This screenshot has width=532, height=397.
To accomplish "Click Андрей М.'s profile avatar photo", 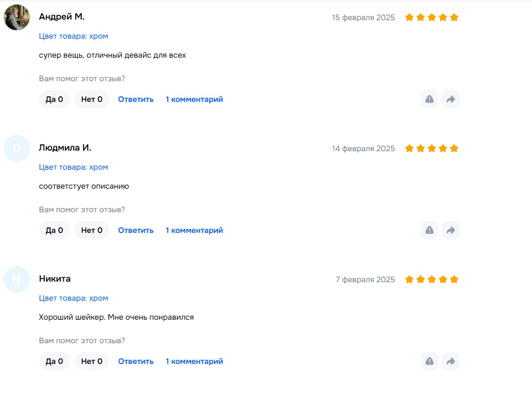I will click(x=17, y=17).
